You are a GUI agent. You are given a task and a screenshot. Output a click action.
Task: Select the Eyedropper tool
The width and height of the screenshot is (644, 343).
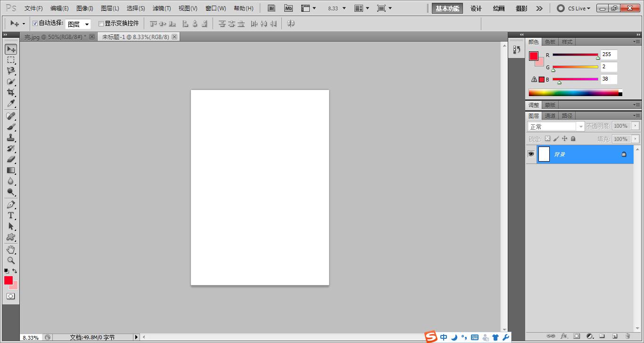coord(11,103)
